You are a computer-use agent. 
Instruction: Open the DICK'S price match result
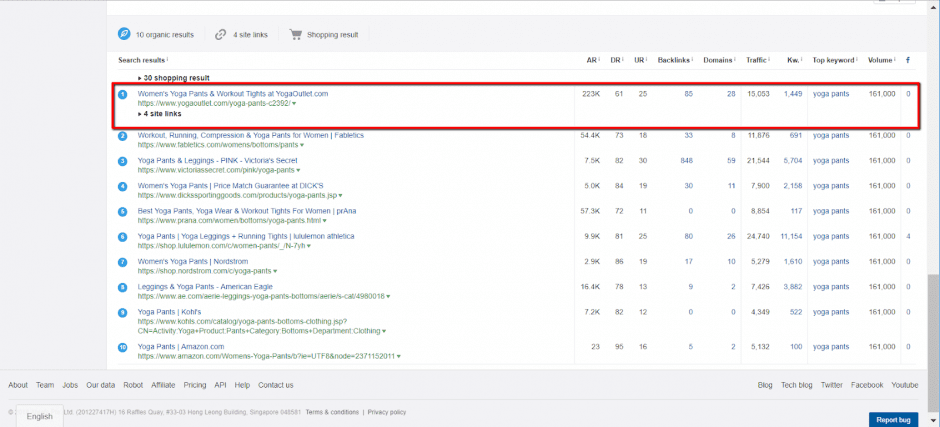[231, 186]
